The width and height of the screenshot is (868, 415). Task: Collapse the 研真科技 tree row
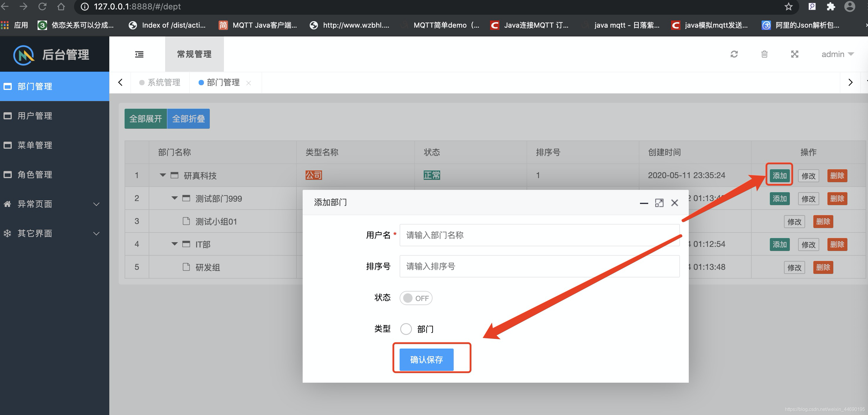coord(163,175)
